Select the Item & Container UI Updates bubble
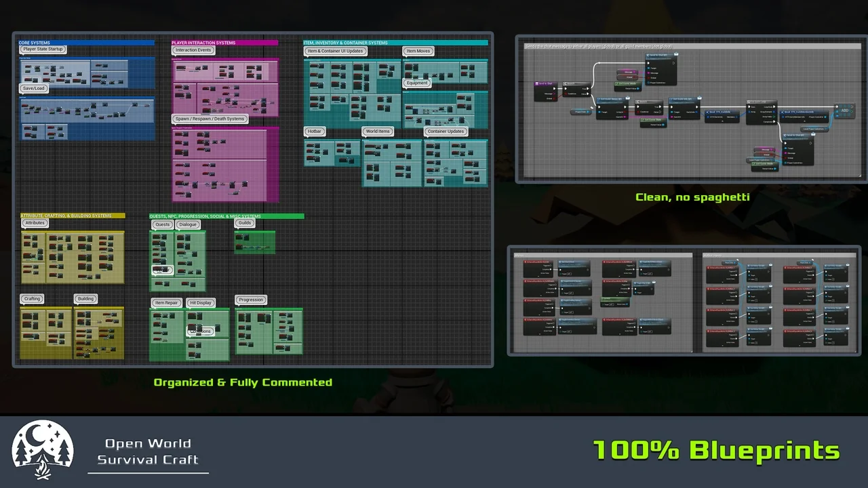This screenshot has width=868, height=488. (x=336, y=51)
